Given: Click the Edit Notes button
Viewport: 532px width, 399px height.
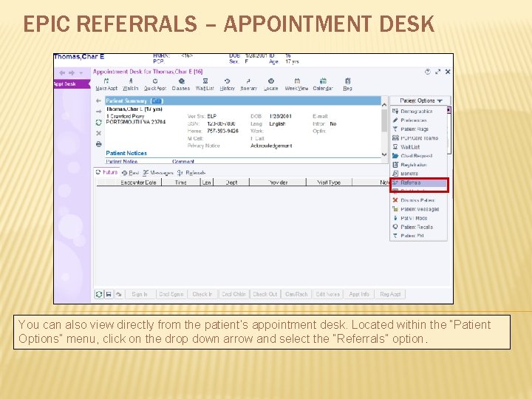Looking at the screenshot, I should point(328,294).
